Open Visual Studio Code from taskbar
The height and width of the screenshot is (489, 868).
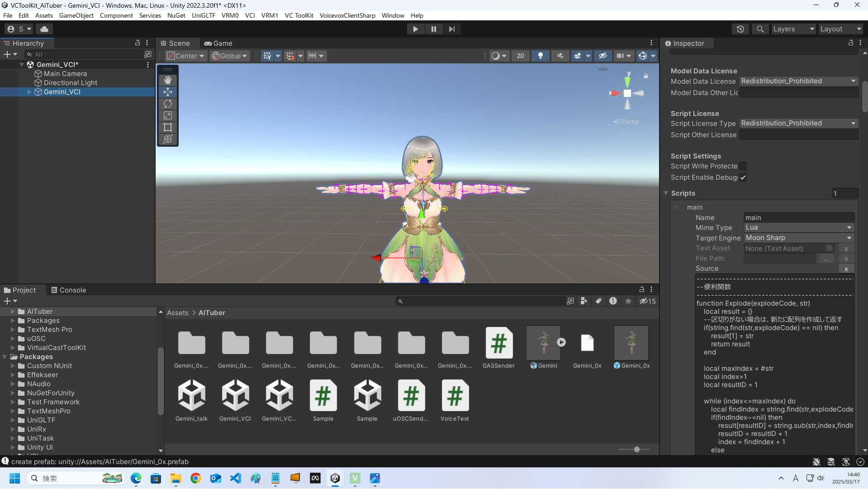click(x=236, y=478)
